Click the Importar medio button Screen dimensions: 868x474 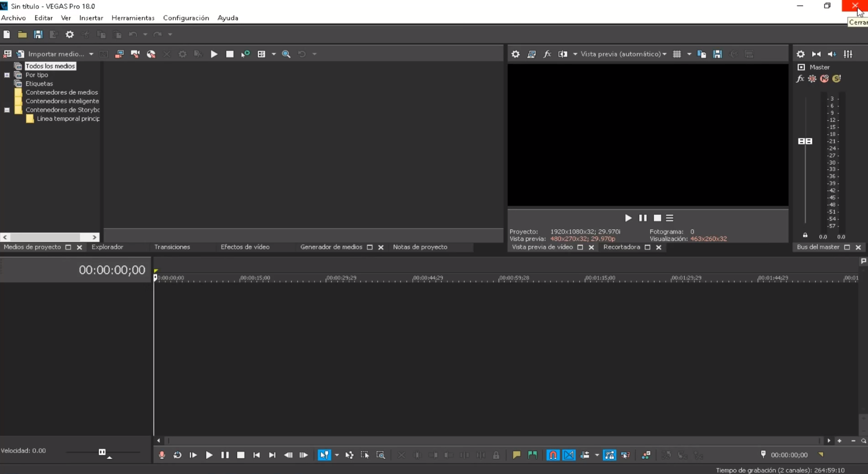[55, 54]
